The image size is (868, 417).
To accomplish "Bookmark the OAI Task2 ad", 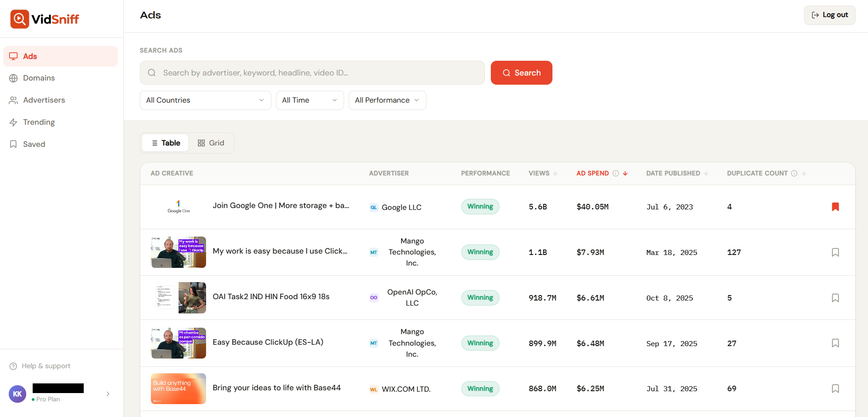I will pos(835,298).
